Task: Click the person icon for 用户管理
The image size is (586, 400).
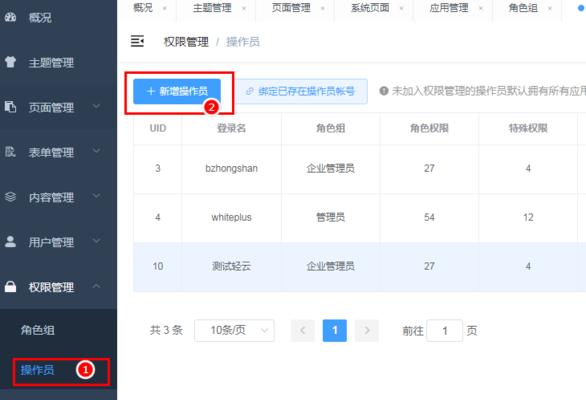Action: click(x=10, y=241)
